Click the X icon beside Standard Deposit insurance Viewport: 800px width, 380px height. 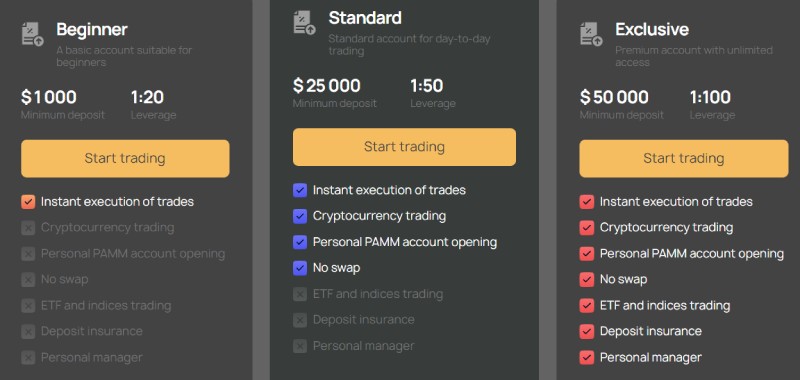(x=300, y=320)
